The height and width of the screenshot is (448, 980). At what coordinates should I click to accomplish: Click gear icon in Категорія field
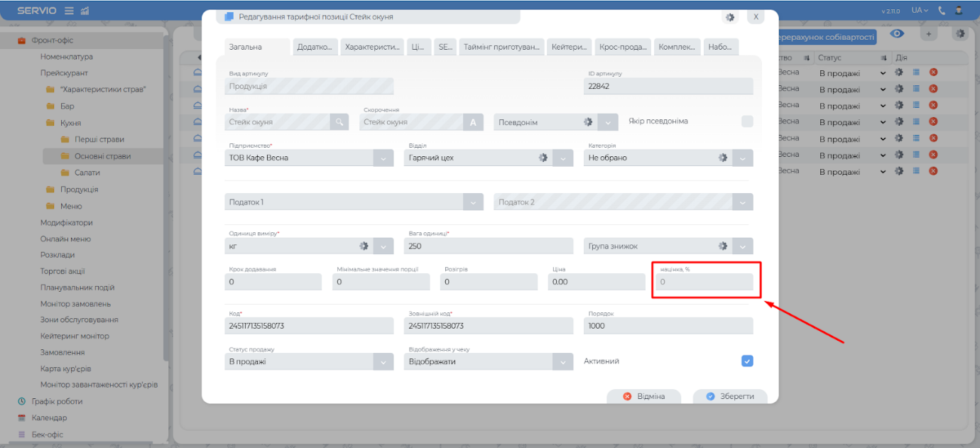(723, 158)
